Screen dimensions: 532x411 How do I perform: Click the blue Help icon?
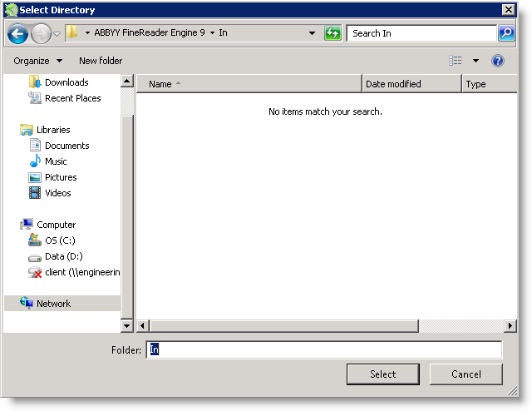(x=497, y=61)
